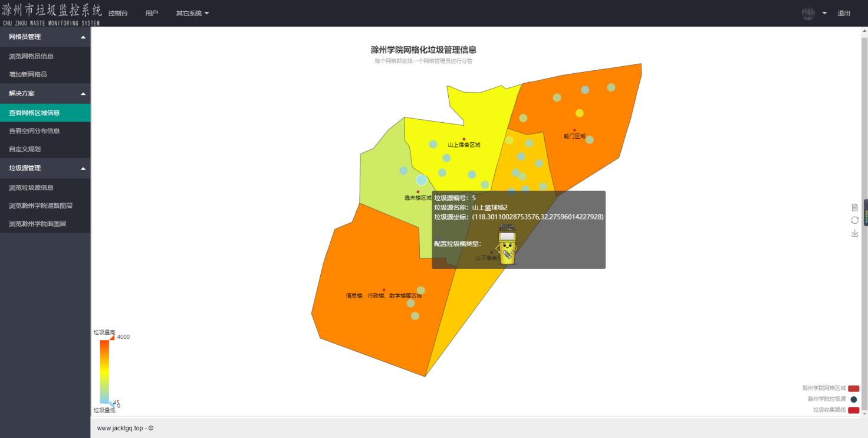Open 查看空间分布信息 in sidebar
The width and height of the screenshot is (868, 438).
pos(45,131)
